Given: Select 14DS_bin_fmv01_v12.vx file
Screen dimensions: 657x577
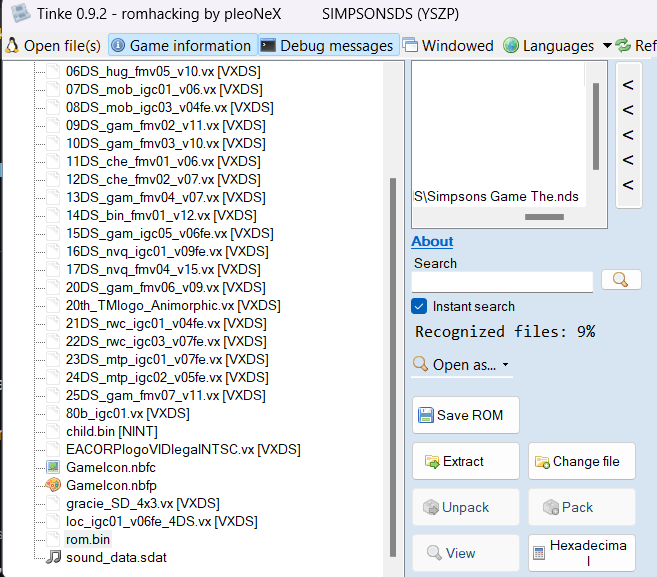Looking at the screenshot, I should (x=161, y=215).
